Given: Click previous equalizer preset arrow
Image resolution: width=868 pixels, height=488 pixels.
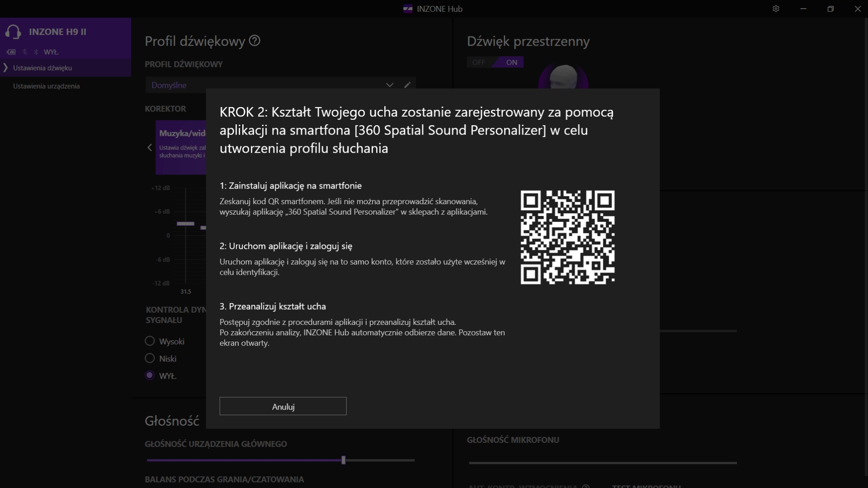Looking at the screenshot, I should click(150, 148).
